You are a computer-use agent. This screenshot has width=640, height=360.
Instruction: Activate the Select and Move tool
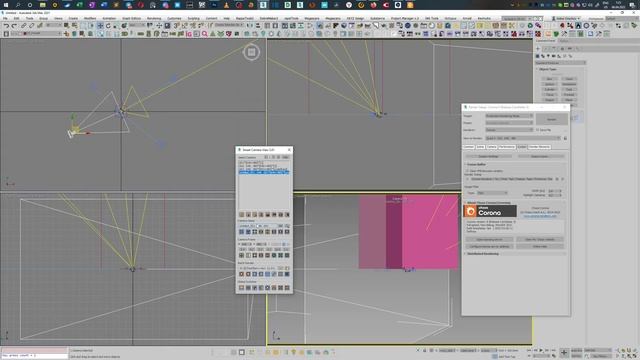[x=100, y=26]
